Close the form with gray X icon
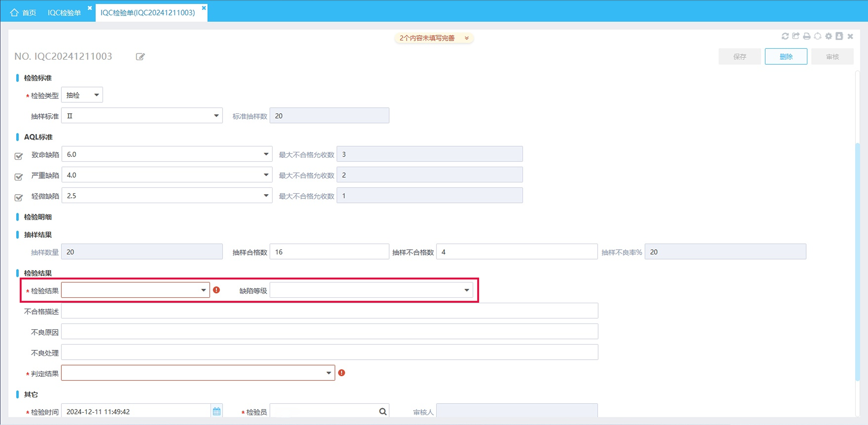 click(850, 36)
